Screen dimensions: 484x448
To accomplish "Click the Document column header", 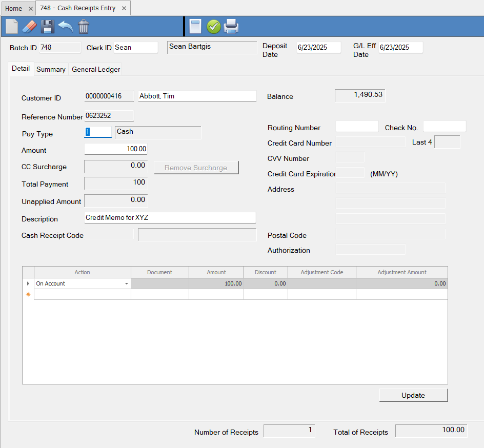I will [160, 273].
